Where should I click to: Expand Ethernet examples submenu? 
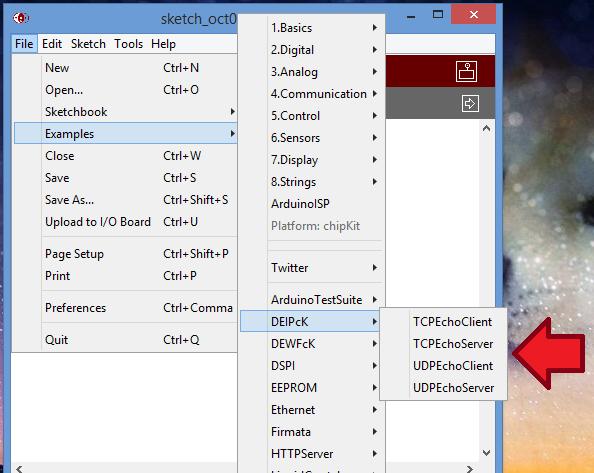(x=311, y=409)
